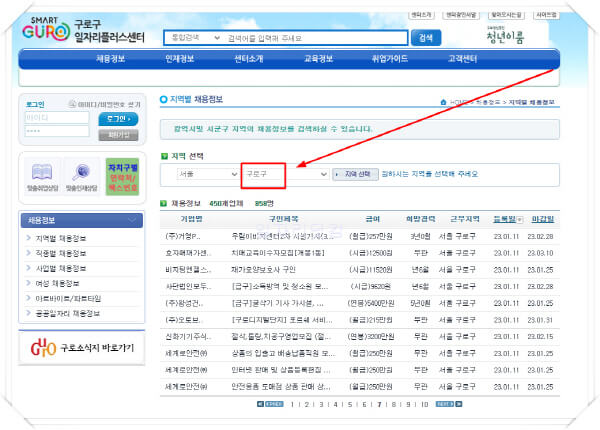Open the 안전용품 도매점 job posting
This screenshot has height=430, width=600.
click(280, 387)
